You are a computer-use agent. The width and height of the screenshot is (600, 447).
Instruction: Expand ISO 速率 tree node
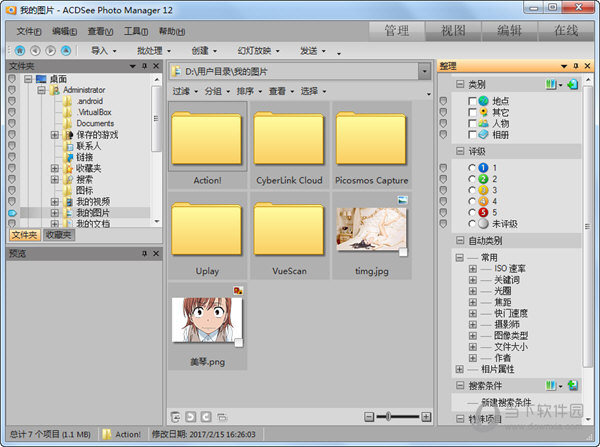point(473,269)
